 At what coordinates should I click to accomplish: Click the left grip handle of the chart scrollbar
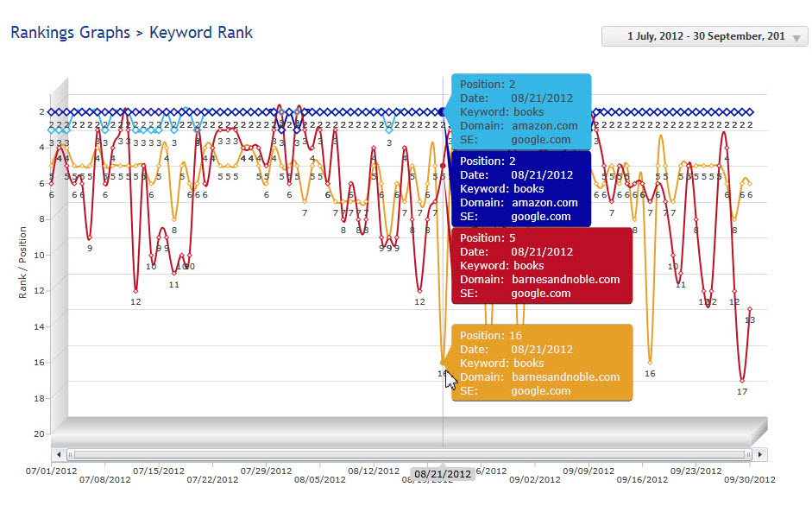point(69,454)
